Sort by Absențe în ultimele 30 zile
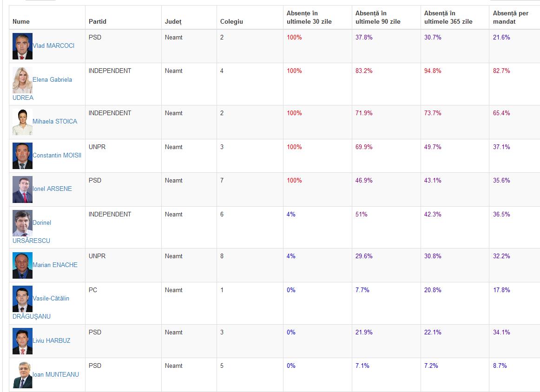 309,17
